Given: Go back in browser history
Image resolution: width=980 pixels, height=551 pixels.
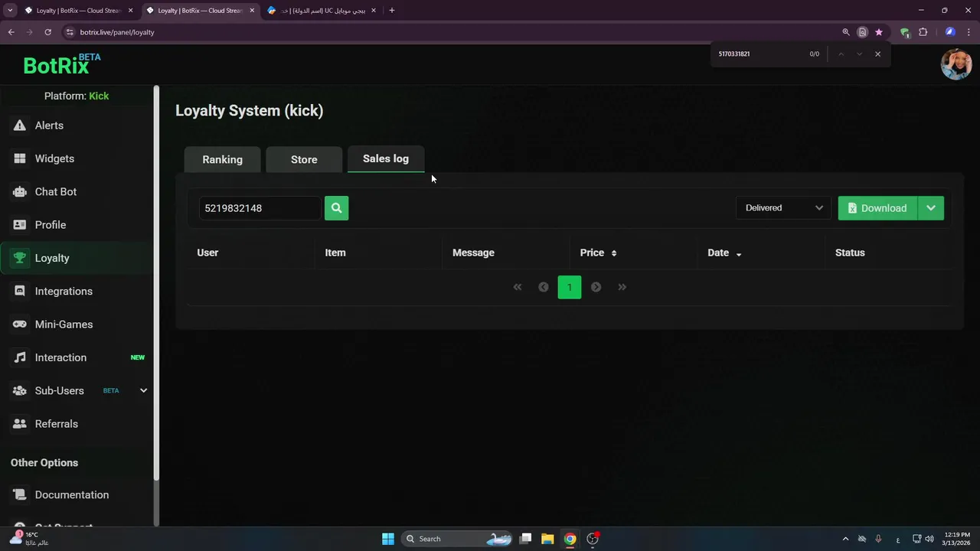Looking at the screenshot, I should pyautogui.click(x=11, y=32).
